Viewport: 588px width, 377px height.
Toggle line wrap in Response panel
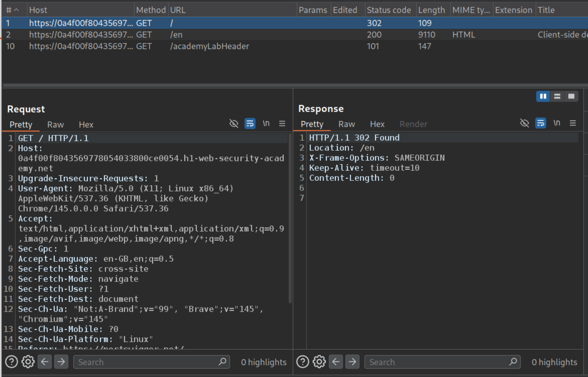541,123
